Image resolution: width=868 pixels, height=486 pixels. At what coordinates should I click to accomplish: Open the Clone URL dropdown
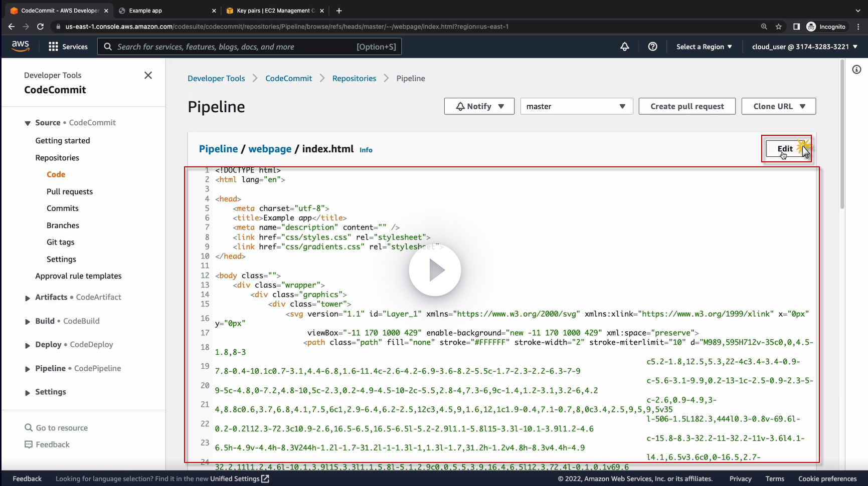pos(778,106)
